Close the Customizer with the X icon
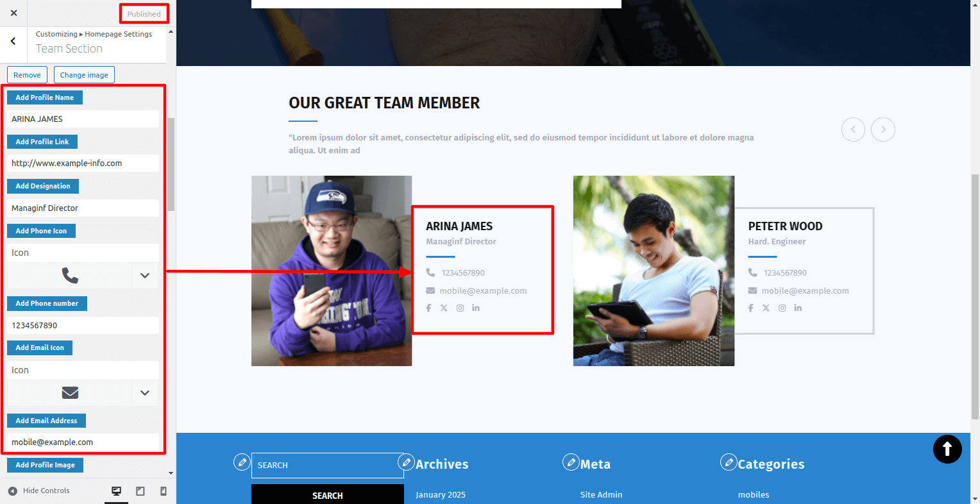The height and width of the screenshot is (504, 980). pyautogui.click(x=13, y=13)
